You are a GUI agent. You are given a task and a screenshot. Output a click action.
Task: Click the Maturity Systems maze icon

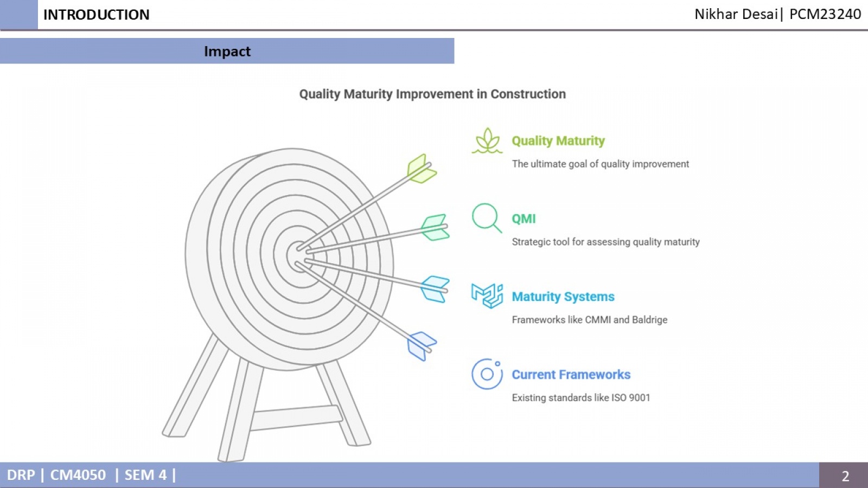(x=487, y=296)
